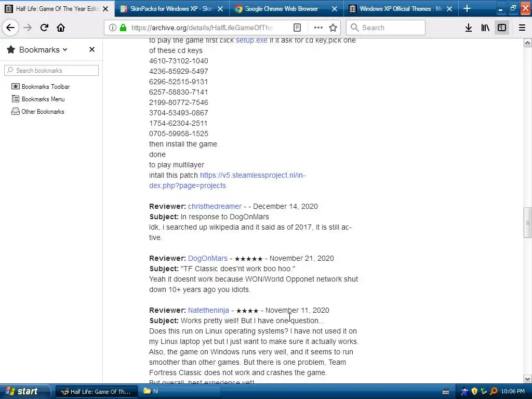Viewport: 532px width, 399px height.
Task: Click the four-star rating by Natetheninja
Action: 247,311
